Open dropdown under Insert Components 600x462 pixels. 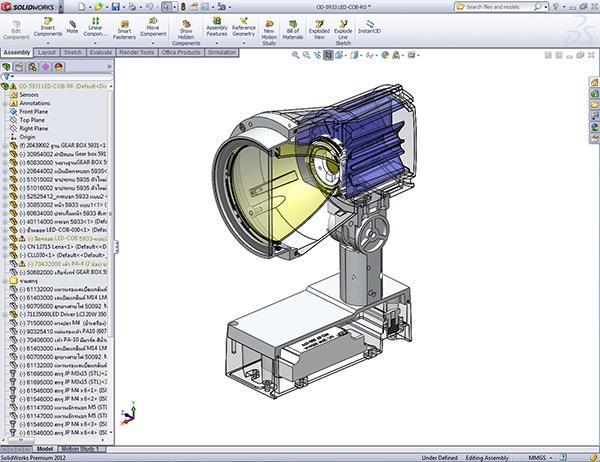pos(48,43)
